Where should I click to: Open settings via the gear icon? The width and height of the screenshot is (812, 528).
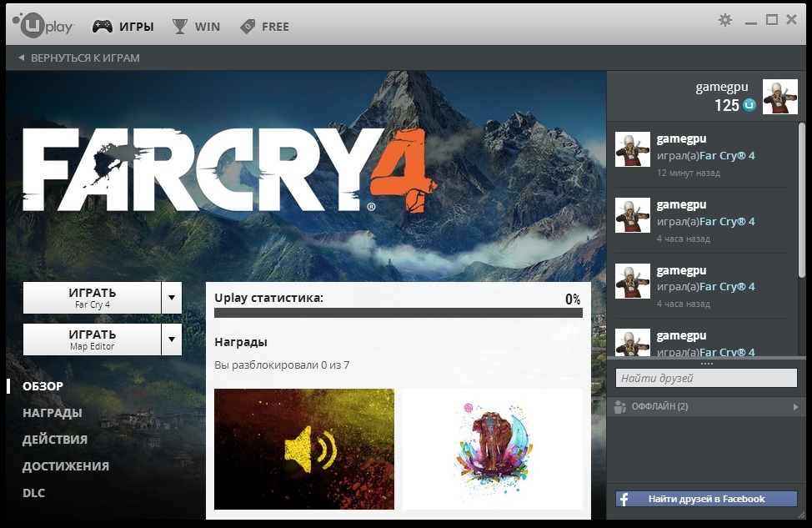[x=725, y=20]
